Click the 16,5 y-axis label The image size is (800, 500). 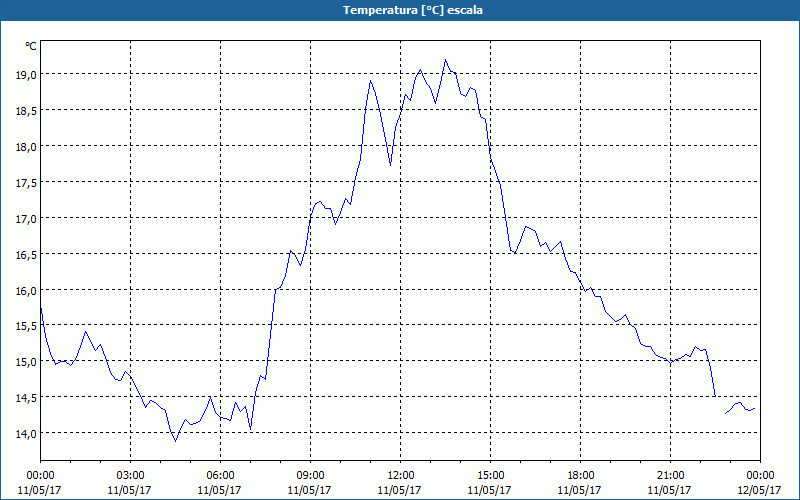[27, 254]
